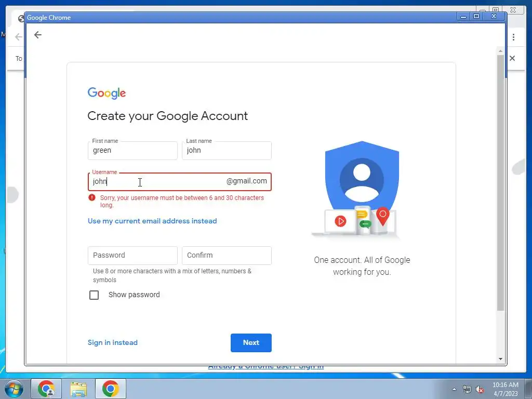Focus the Username input field
The image size is (532, 399).
click(180, 182)
